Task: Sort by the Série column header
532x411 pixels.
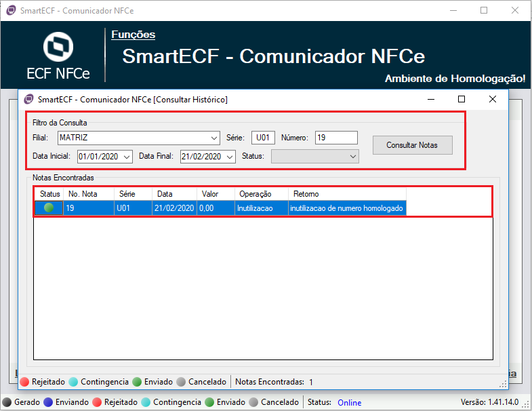Action: tap(133, 194)
